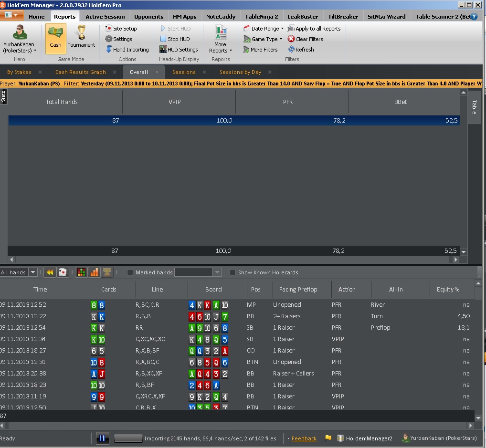Open the SitNGo Wizard tab
Image resolution: width=486 pixels, height=448 pixels.
pos(387,17)
